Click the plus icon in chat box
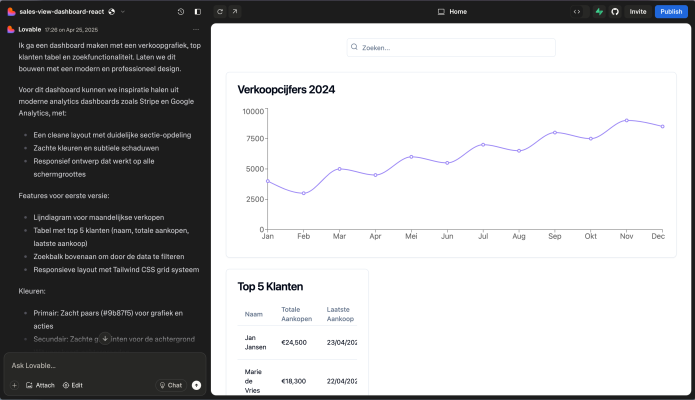The image size is (695, 400). pyautogui.click(x=15, y=385)
